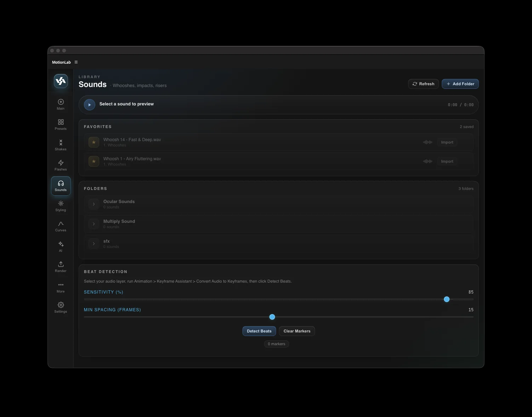532x417 pixels.
Task: Click the MotionLab logo icon
Action: click(x=61, y=81)
